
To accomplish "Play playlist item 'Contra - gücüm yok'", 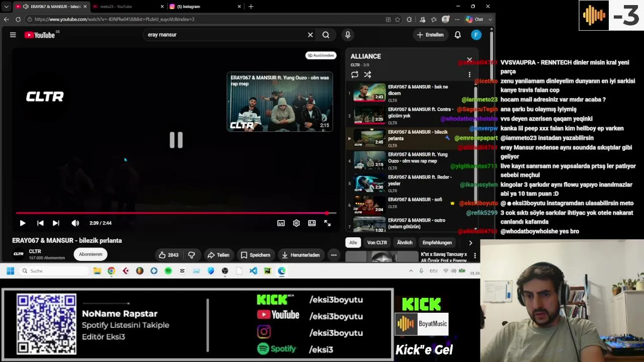I will pos(410,116).
